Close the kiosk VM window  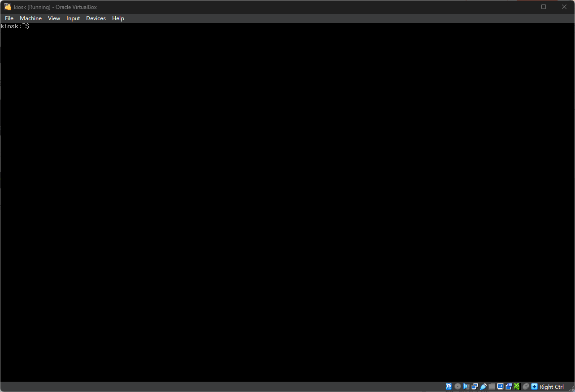(564, 7)
